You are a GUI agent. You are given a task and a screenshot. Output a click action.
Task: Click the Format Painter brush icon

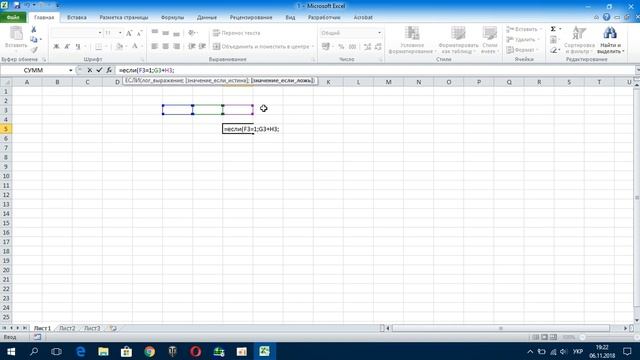click(x=34, y=49)
